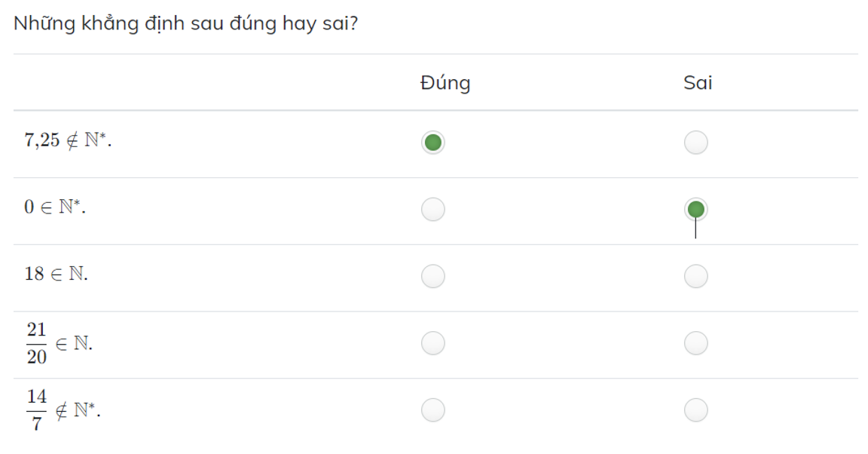Click the selected Sai radio in the second row
This screenshot has width=868, height=454.
click(695, 209)
